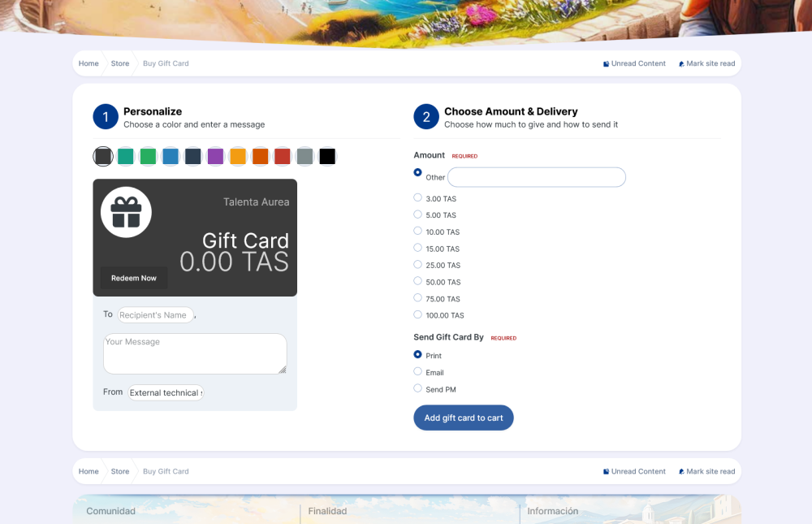Pick the green card color swatch

pyautogui.click(x=148, y=157)
